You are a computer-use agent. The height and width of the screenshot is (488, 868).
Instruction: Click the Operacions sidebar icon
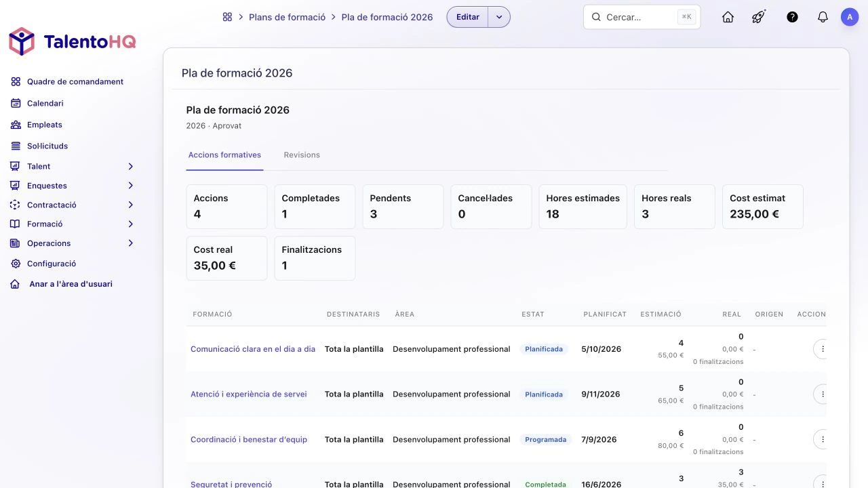(15, 243)
